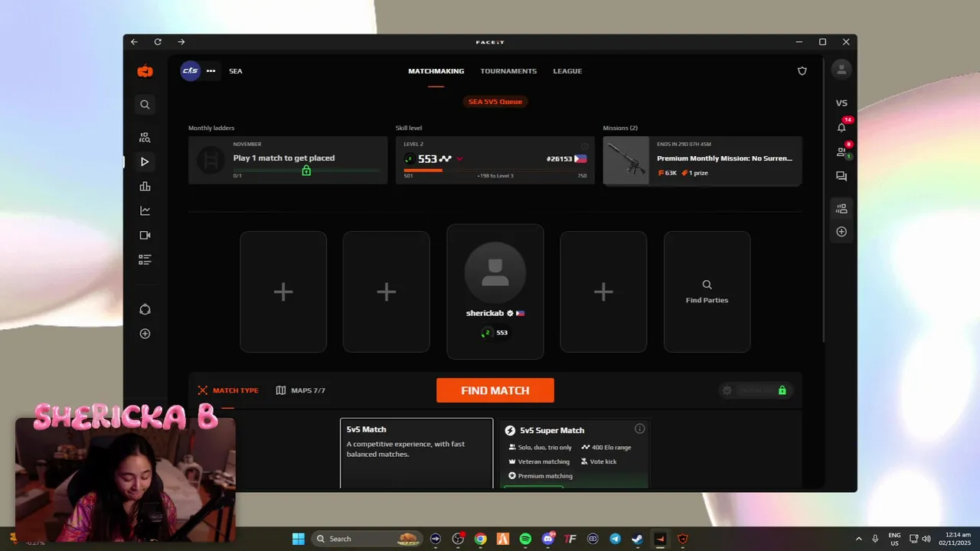Add player in the slot beside Find Parties
980x551 pixels.
[x=603, y=292]
